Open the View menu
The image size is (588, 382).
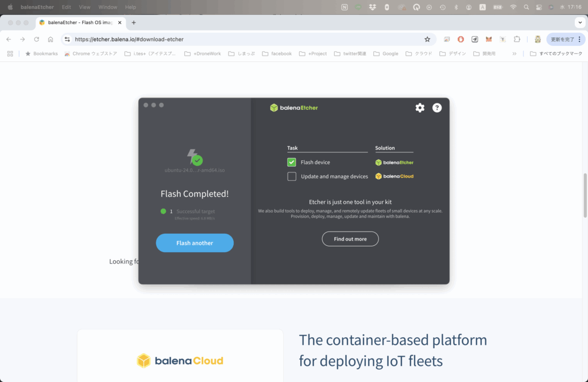coord(84,7)
